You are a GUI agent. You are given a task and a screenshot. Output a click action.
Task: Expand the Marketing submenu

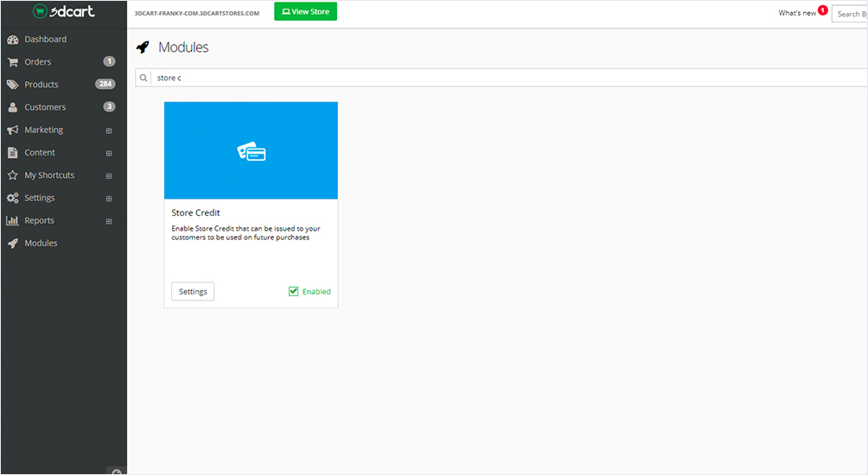coord(109,130)
